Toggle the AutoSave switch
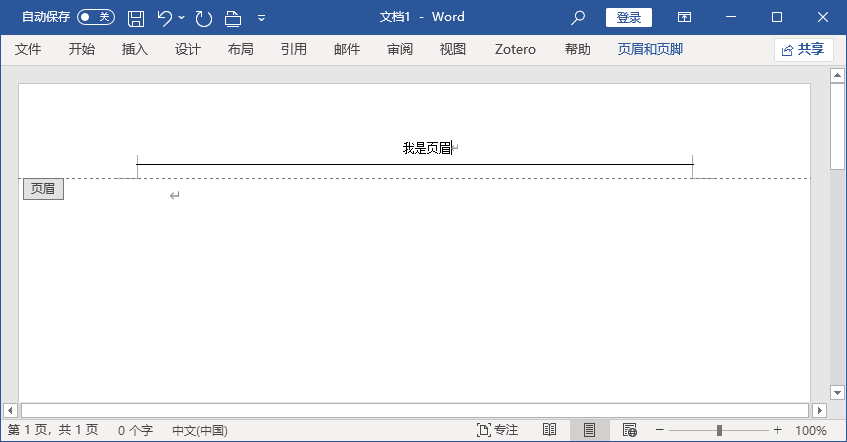Viewport: 847px width, 442px height. [x=96, y=17]
